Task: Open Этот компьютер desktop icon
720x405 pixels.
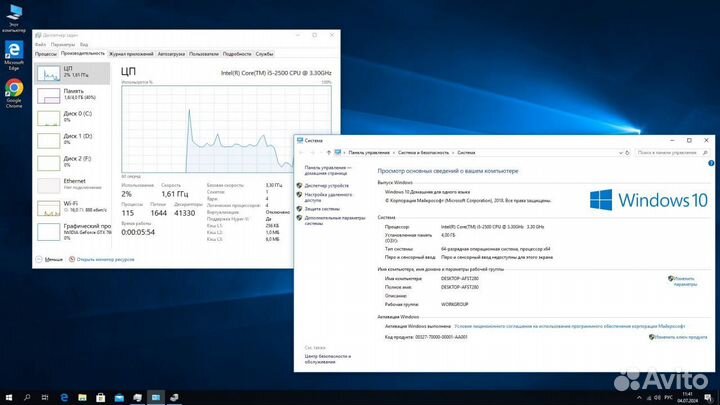Action: pos(14,18)
